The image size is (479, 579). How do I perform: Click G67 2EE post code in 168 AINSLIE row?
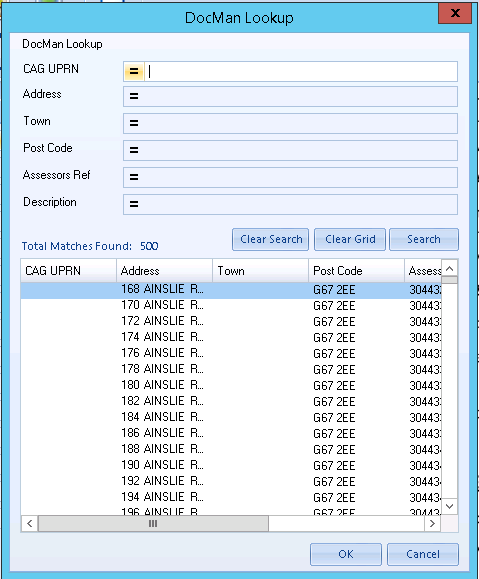point(334,290)
